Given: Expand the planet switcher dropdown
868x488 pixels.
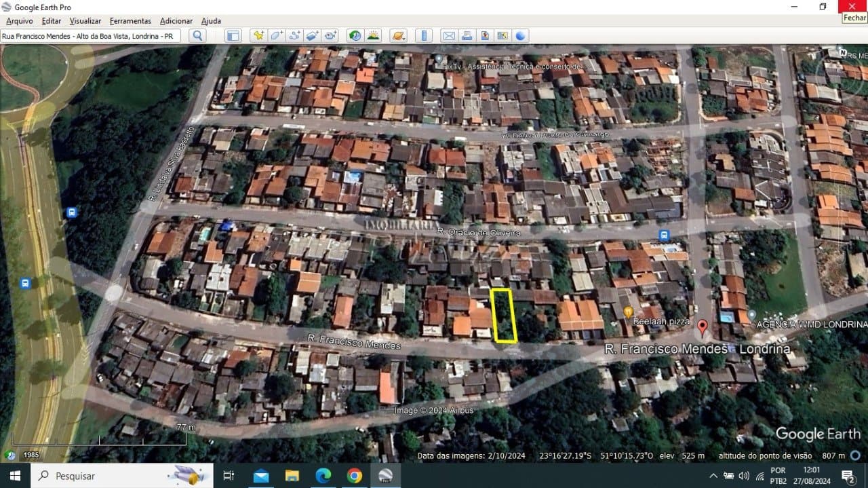Looking at the screenshot, I should pos(399,36).
